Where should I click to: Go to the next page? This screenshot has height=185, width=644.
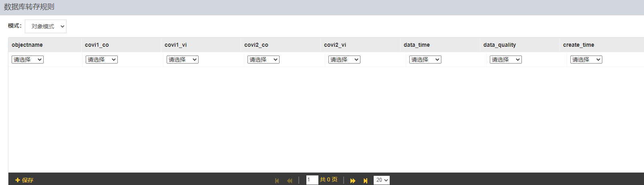click(x=353, y=181)
